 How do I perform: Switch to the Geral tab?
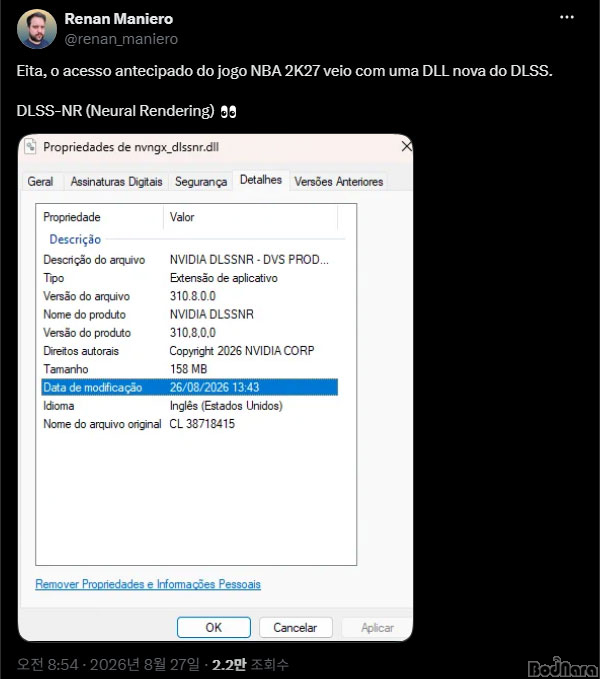point(40,181)
